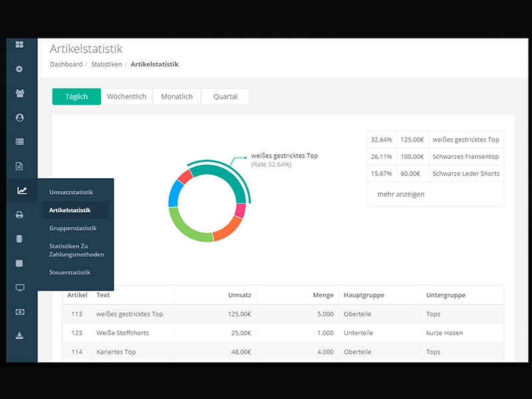This screenshot has width=532, height=399.
Task: Sort by the Menge column header
Action: coord(323,295)
